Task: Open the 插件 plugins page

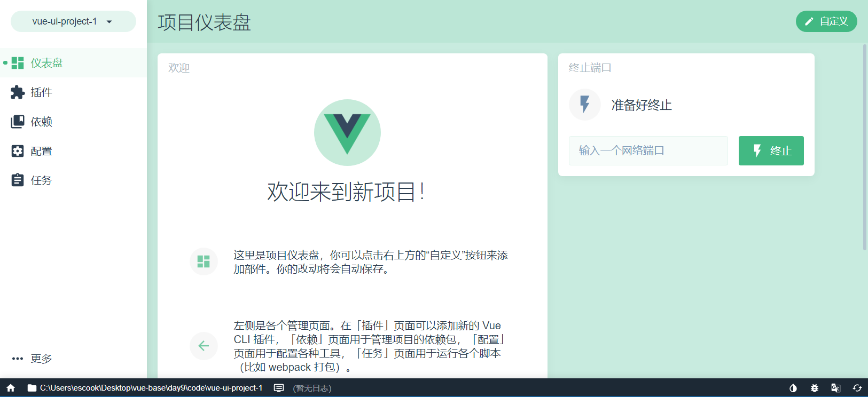Action: pos(73,92)
